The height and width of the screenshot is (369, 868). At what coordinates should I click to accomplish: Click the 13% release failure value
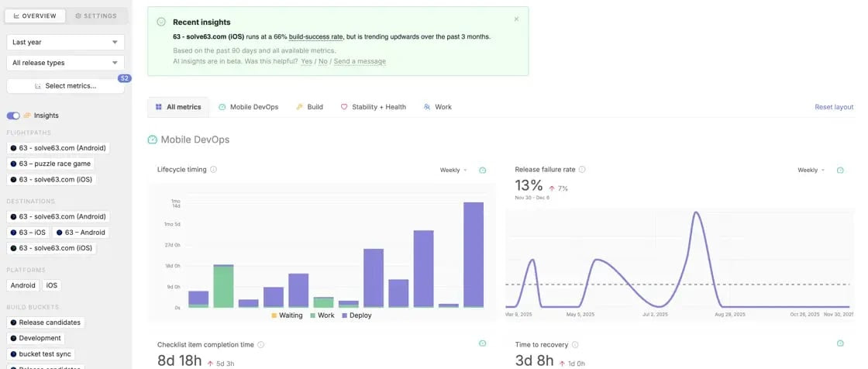(529, 185)
